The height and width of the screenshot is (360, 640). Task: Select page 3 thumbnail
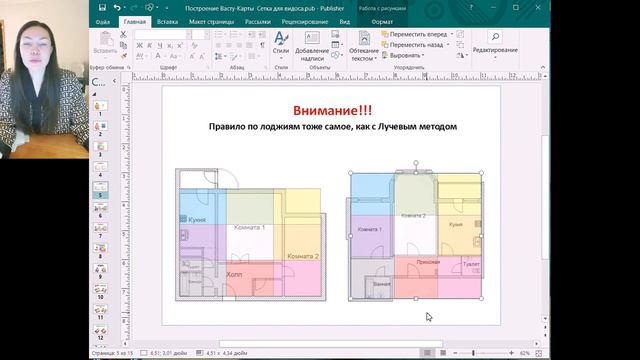point(100,147)
